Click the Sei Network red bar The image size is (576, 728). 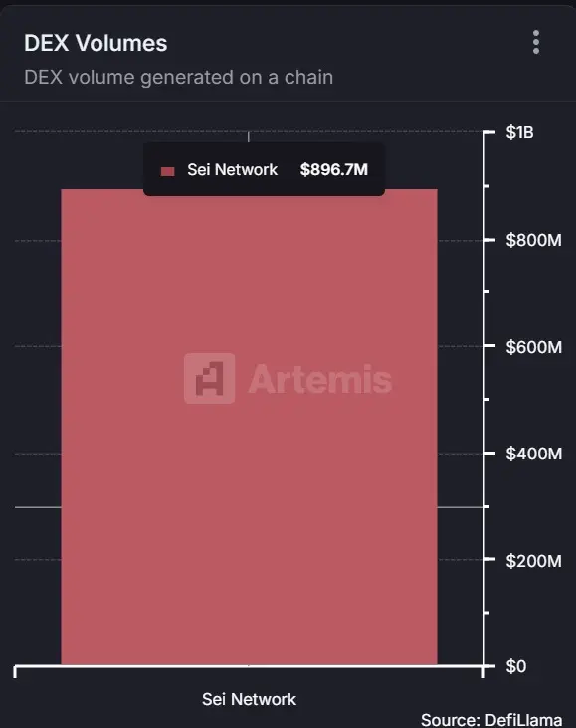[x=249, y=427]
